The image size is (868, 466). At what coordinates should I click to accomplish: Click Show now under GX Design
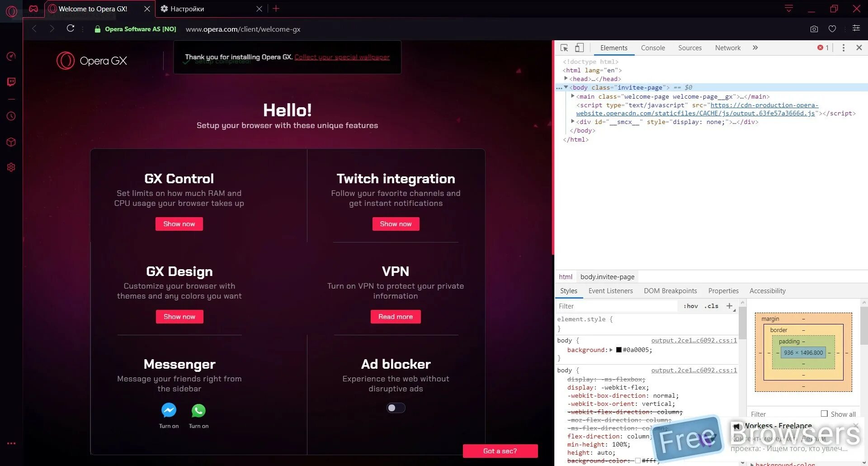point(179,317)
